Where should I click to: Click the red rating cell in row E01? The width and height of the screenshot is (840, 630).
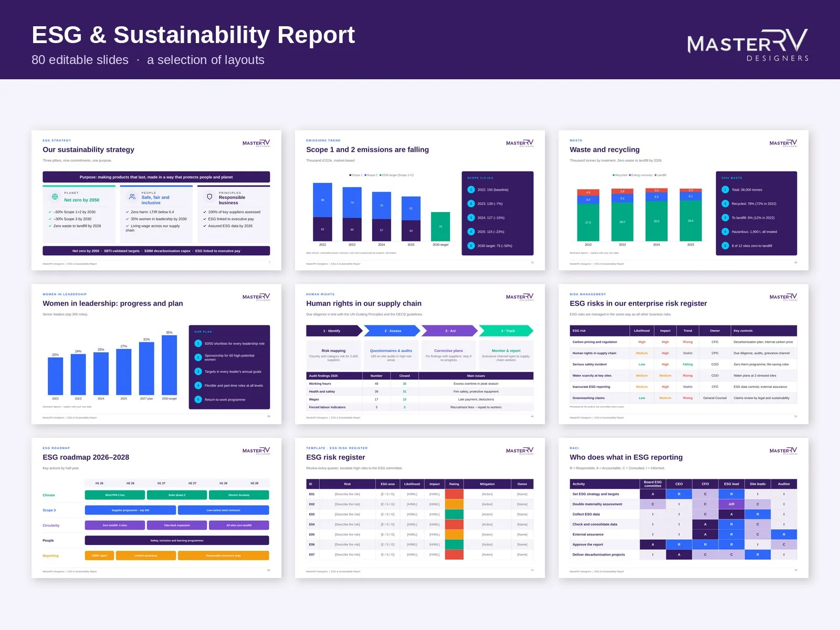454,494
